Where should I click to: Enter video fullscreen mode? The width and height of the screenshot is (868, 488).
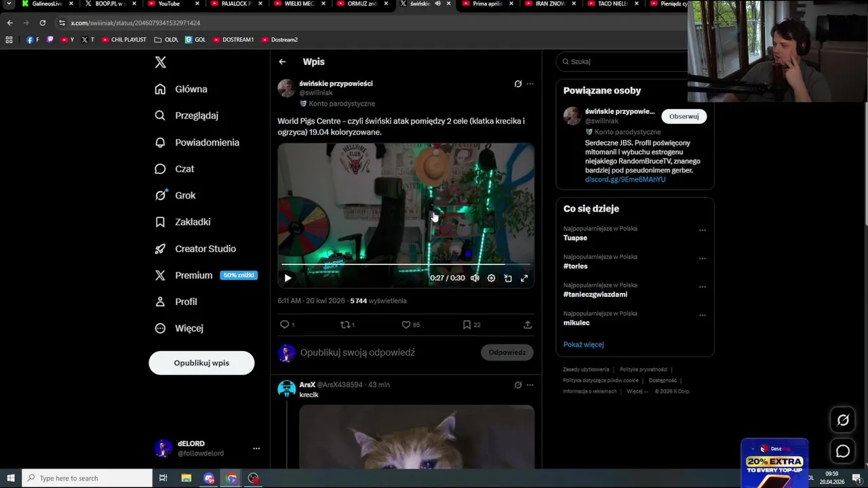524,278
